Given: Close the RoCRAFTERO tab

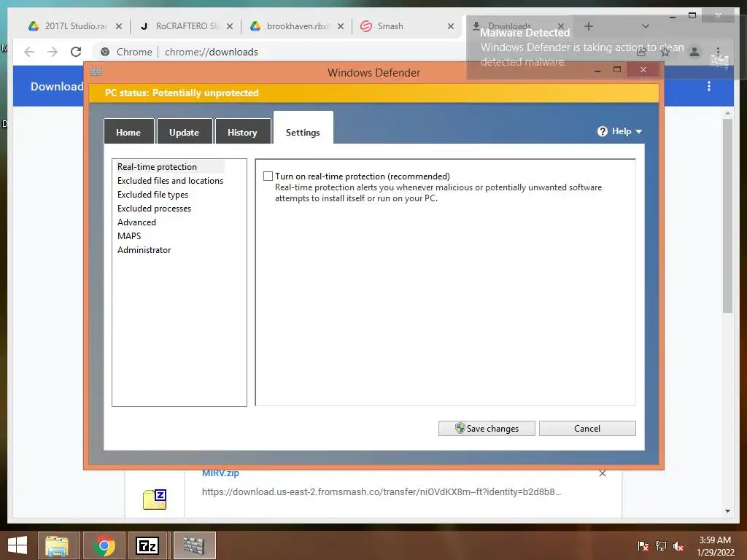Looking at the screenshot, I should [x=230, y=26].
